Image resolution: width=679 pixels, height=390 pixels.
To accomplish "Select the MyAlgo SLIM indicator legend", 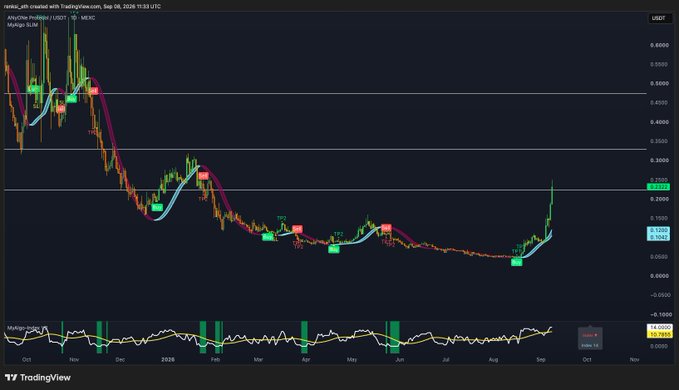I will click(x=23, y=25).
